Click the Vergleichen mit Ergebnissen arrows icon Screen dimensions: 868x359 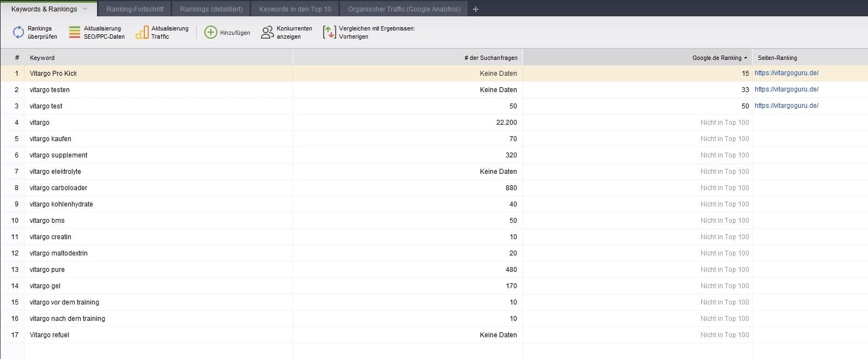[329, 33]
